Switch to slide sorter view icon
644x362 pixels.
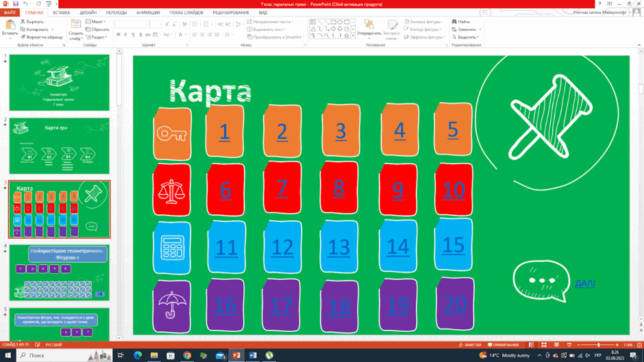click(544, 345)
